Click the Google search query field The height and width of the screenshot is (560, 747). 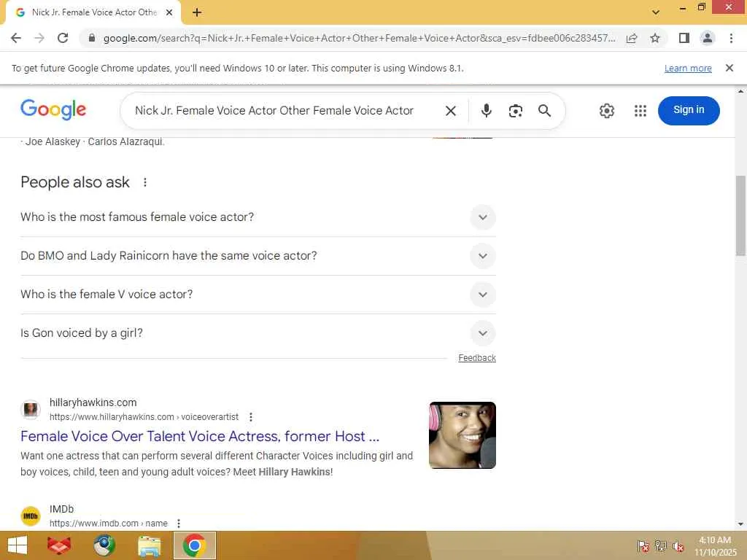tap(274, 111)
